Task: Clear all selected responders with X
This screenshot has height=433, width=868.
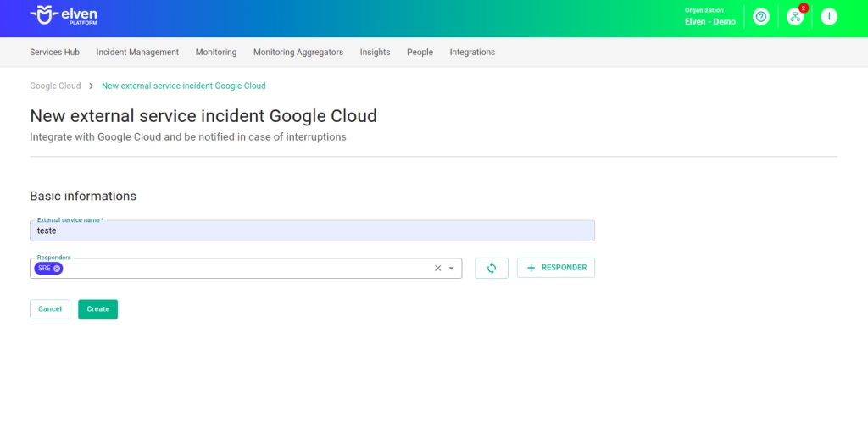Action: [x=438, y=269]
